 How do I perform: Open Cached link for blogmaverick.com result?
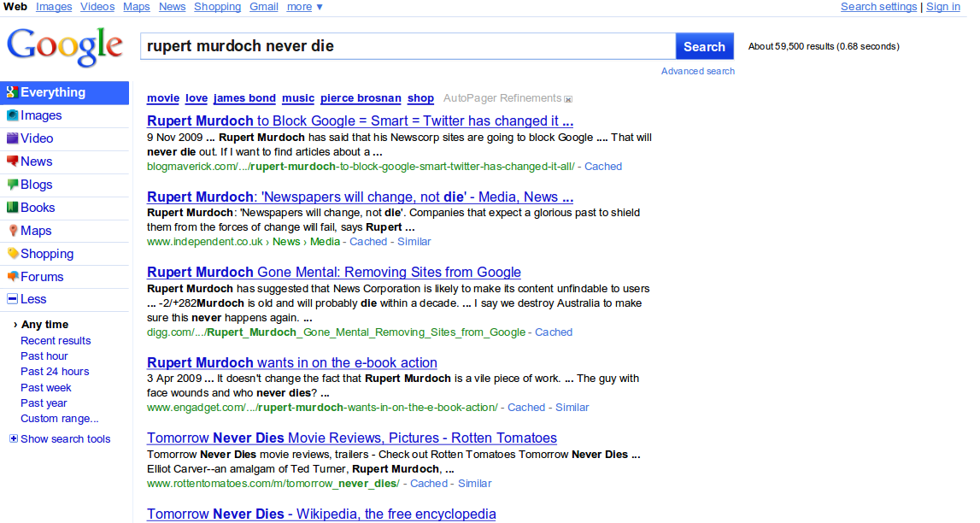[603, 166]
